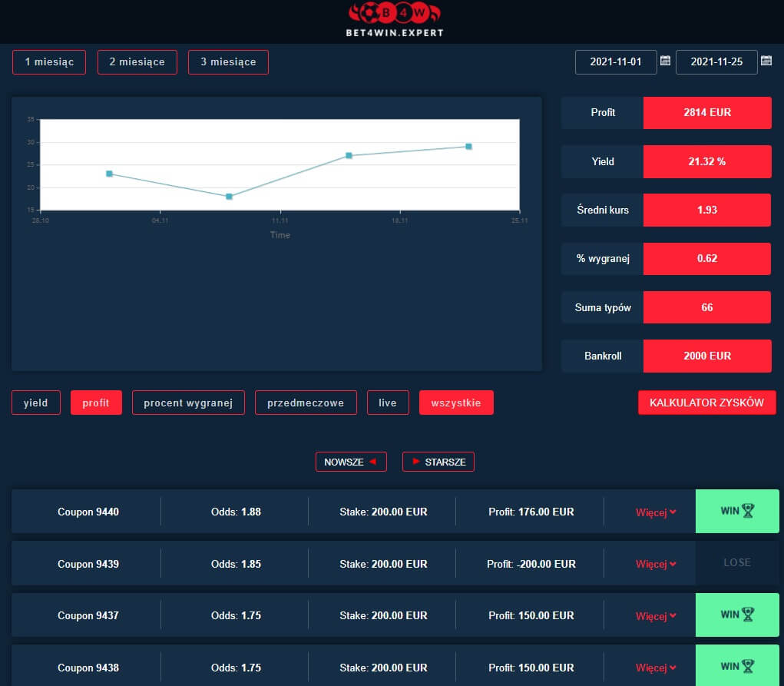Click trophy icon on Coupon 9438
784x686 pixels.
pyautogui.click(x=749, y=666)
